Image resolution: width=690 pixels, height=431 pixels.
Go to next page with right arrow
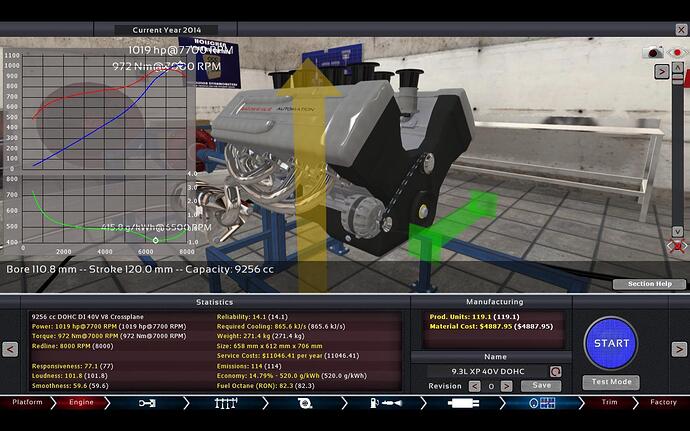click(679, 349)
